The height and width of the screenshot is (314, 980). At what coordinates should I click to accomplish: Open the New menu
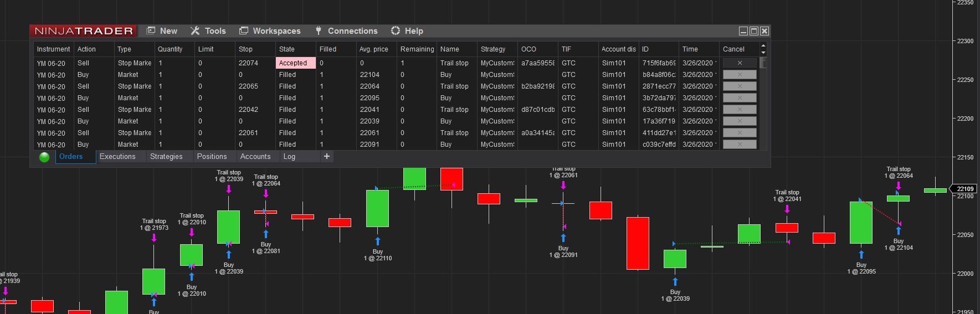162,31
